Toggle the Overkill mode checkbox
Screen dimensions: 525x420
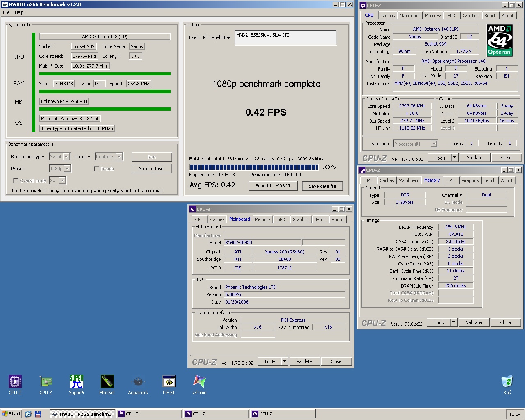[x=16, y=180]
